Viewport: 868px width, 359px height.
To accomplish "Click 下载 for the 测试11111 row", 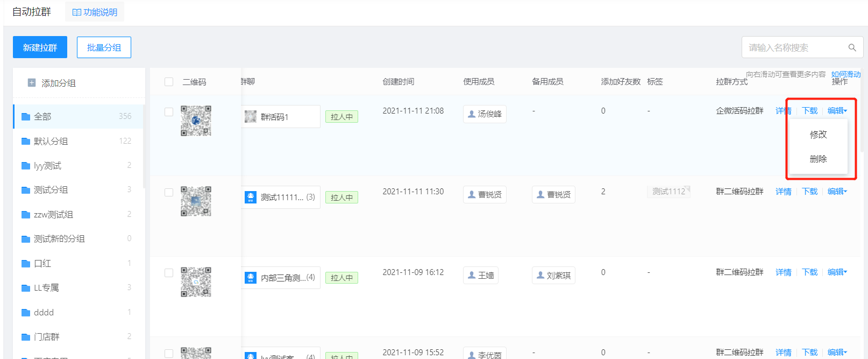I will pyautogui.click(x=810, y=192).
